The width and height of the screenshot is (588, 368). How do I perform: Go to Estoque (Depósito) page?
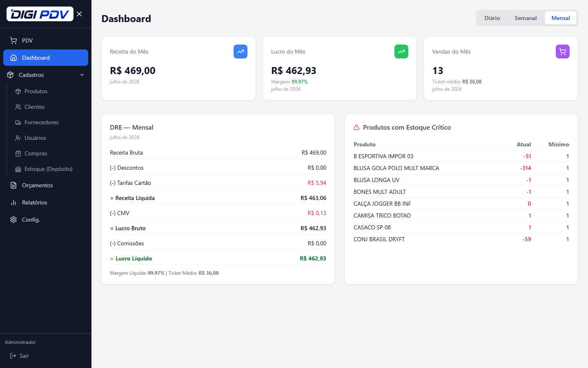pyautogui.click(x=48, y=169)
